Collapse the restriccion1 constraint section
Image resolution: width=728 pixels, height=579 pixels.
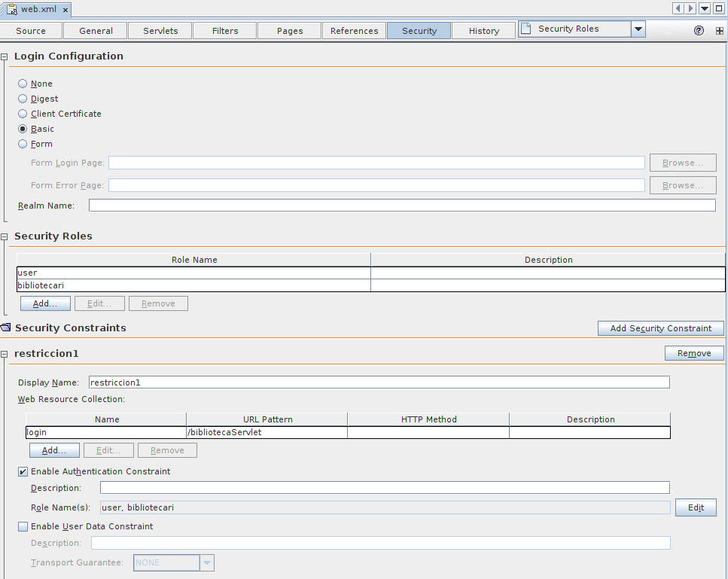pos(5,355)
